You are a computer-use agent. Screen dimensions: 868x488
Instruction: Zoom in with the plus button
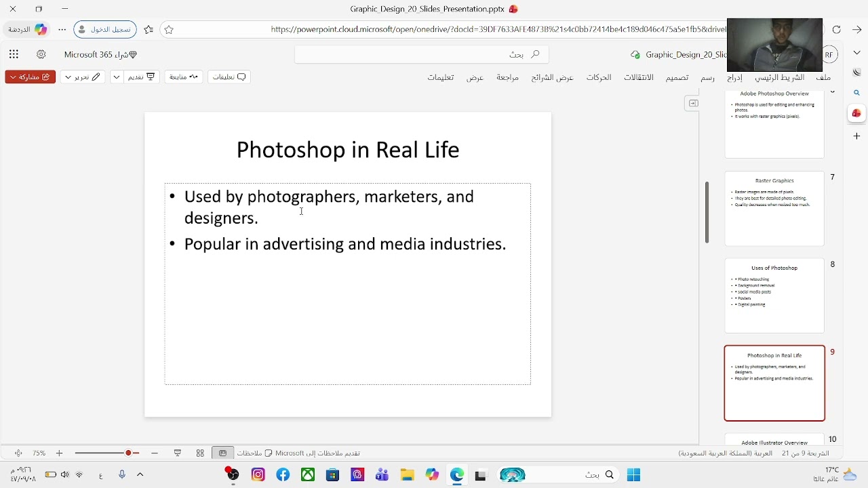tap(59, 453)
